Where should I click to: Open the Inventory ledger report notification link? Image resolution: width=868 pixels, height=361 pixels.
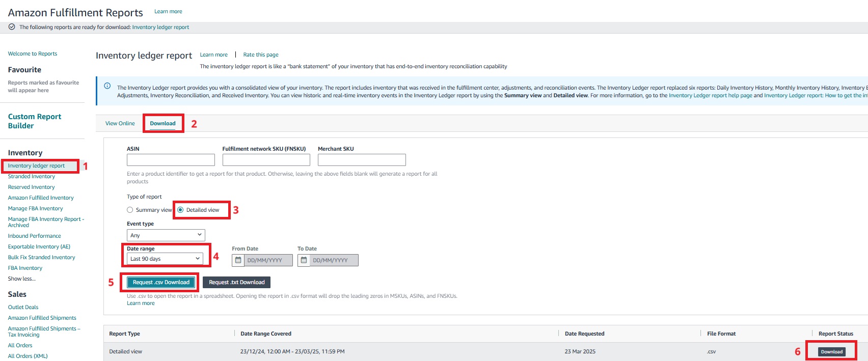pyautogui.click(x=160, y=27)
